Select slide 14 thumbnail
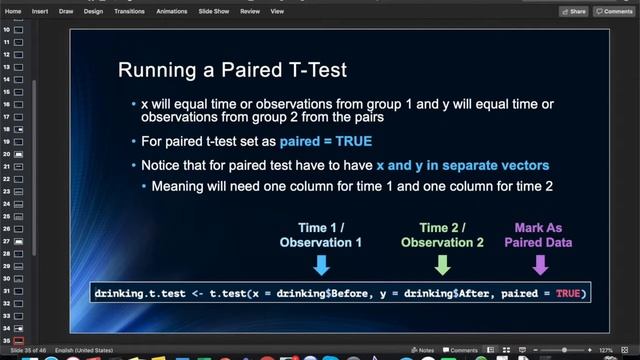The image size is (640, 360). click(18, 80)
